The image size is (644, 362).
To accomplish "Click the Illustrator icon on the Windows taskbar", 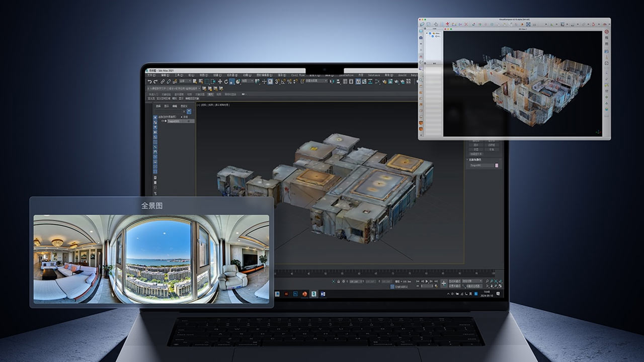I will pyautogui.click(x=286, y=294).
